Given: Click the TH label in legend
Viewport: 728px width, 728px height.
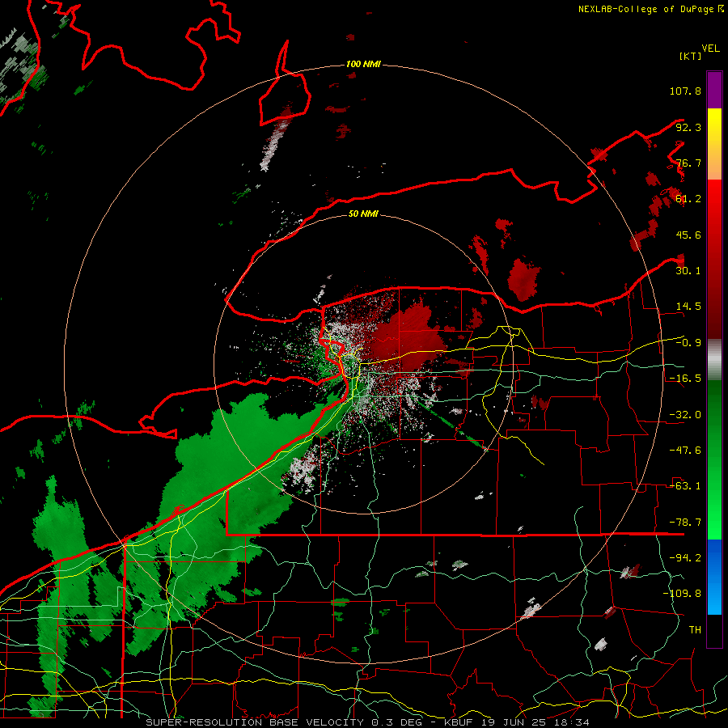Looking at the screenshot, I should 695,630.
